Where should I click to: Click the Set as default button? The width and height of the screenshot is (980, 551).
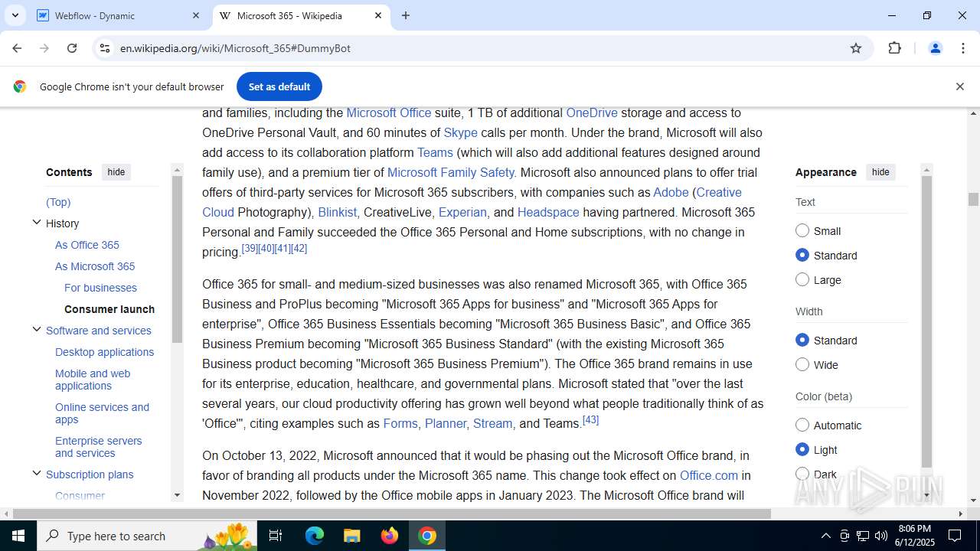click(279, 86)
